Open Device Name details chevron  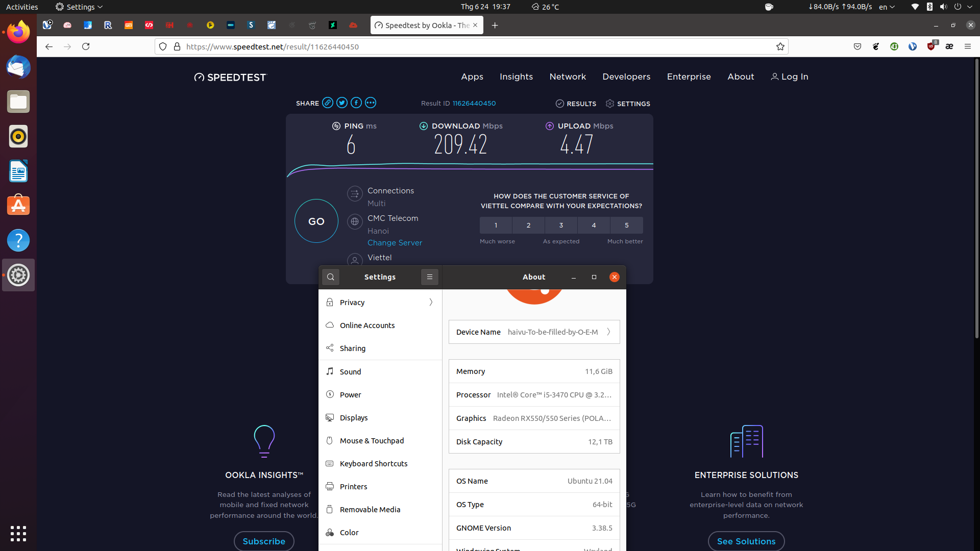[x=608, y=332]
